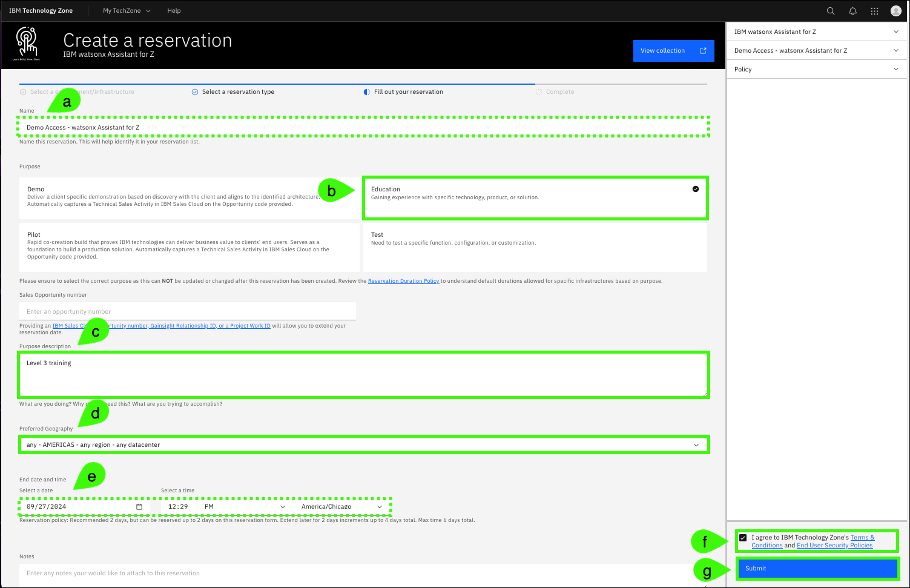Open the My TechZone menu
This screenshot has width=910, height=588.
pos(127,11)
